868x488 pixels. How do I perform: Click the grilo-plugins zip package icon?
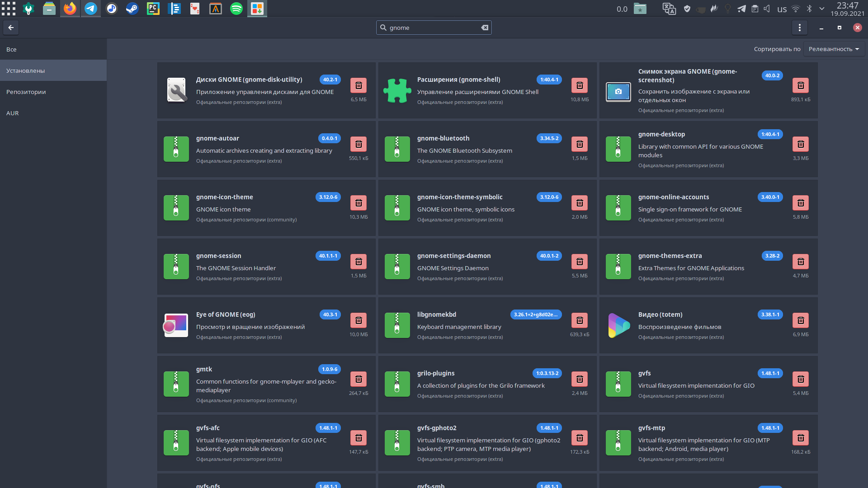coord(397,384)
